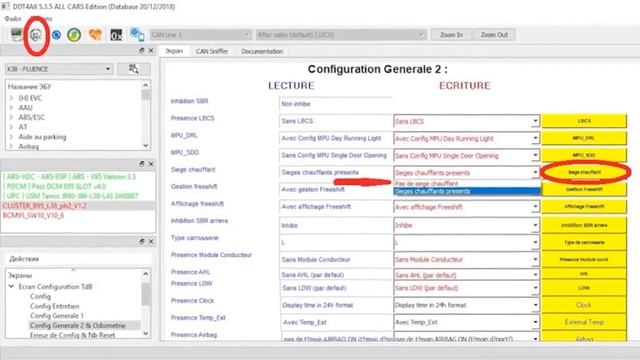
Task: Select Config Generale 2 & Odometrie item
Action: (78, 326)
